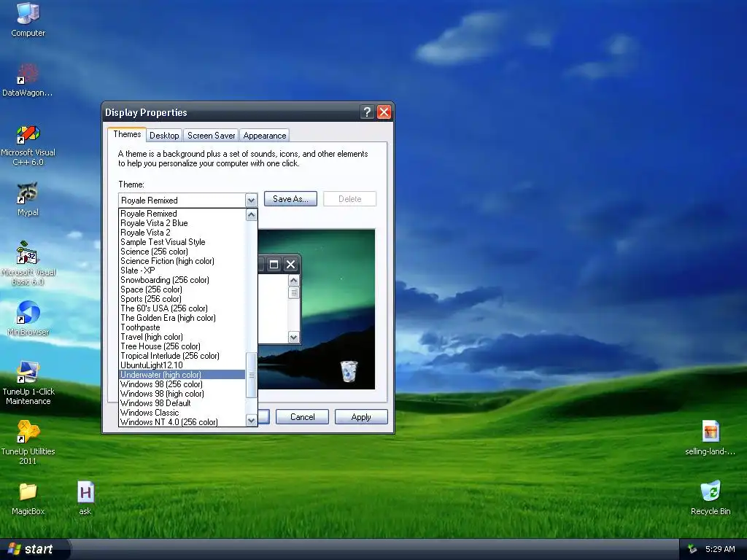Choose the Windows 98 Default theme
Image resolution: width=747 pixels, height=560 pixels.
coord(182,403)
